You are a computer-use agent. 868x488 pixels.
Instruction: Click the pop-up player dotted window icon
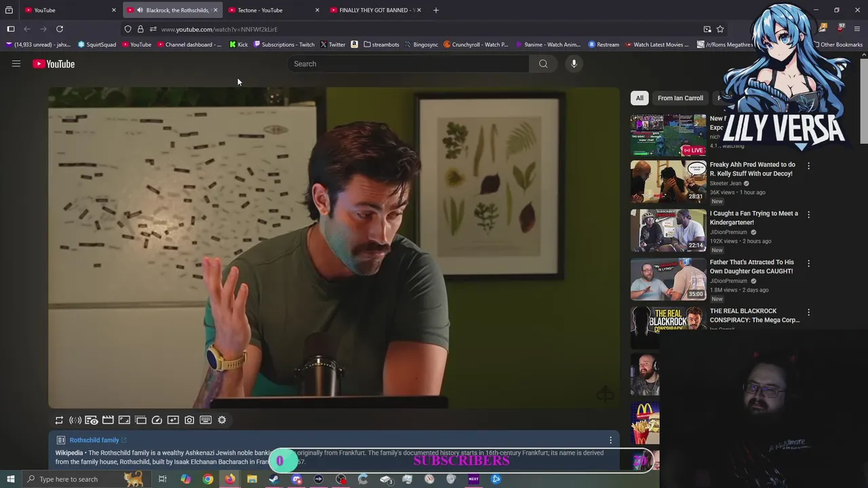(140, 420)
